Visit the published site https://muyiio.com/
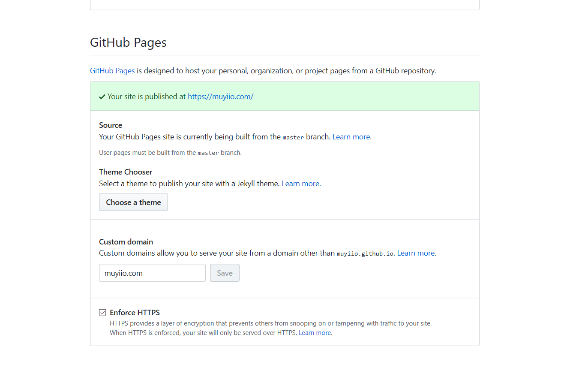This screenshot has height=371, width=588. (220, 97)
